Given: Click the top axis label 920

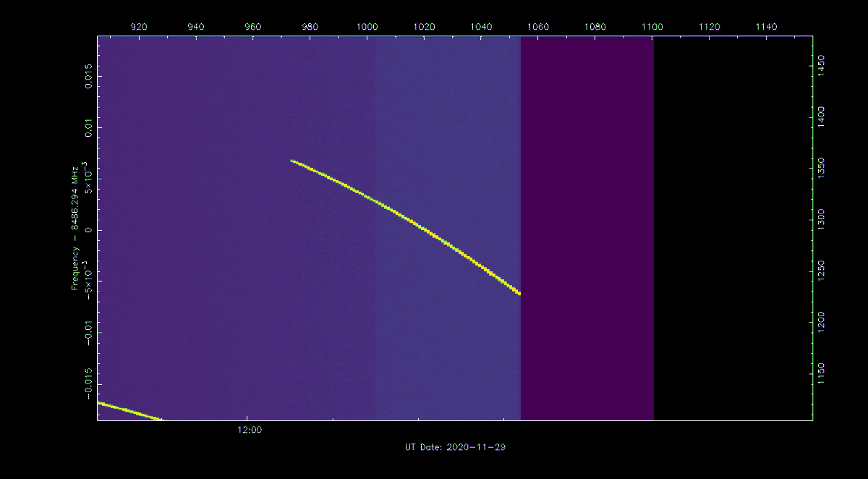Looking at the screenshot, I should 139,27.
